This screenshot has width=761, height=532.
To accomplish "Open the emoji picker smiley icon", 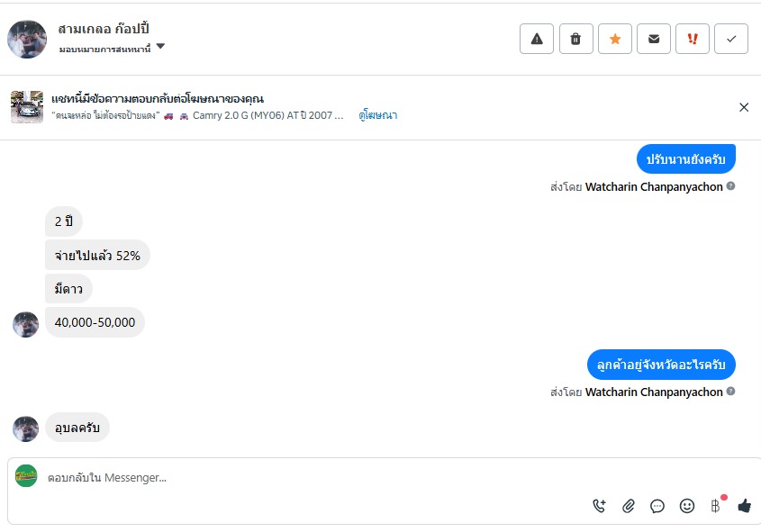I will pos(687,506).
